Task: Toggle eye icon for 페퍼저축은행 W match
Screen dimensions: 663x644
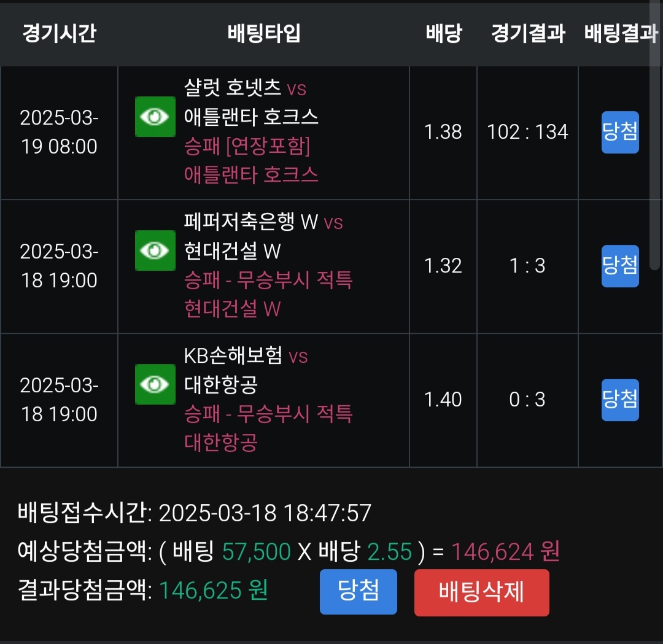Action: 155,250
